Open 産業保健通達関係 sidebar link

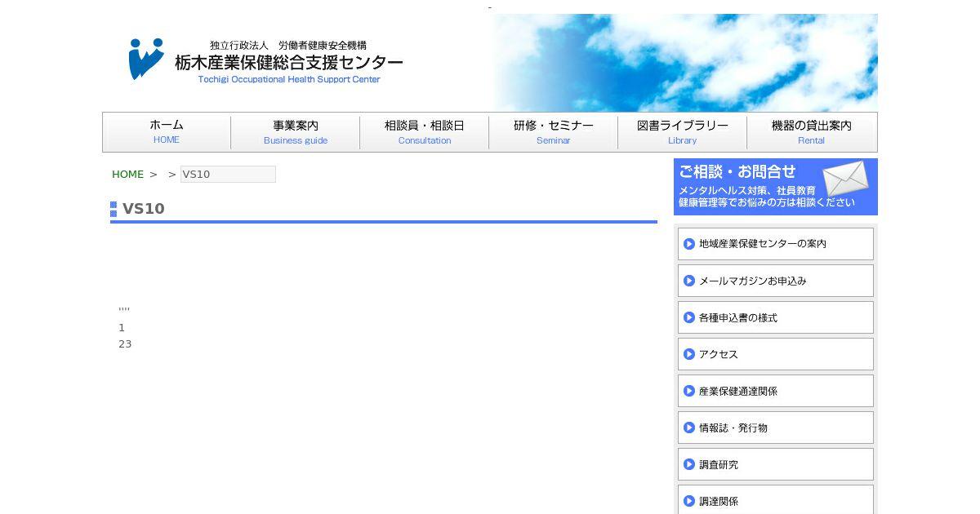(x=776, y=391)
